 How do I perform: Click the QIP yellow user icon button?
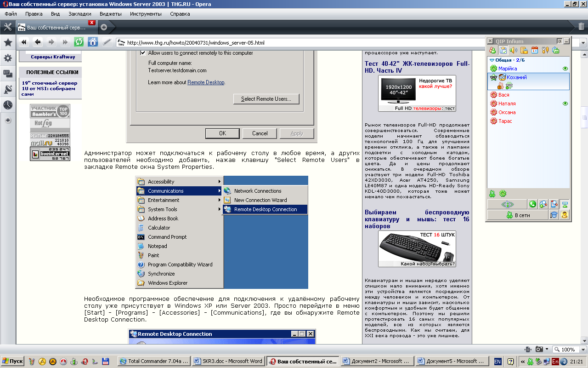click(x=565, y=215)
